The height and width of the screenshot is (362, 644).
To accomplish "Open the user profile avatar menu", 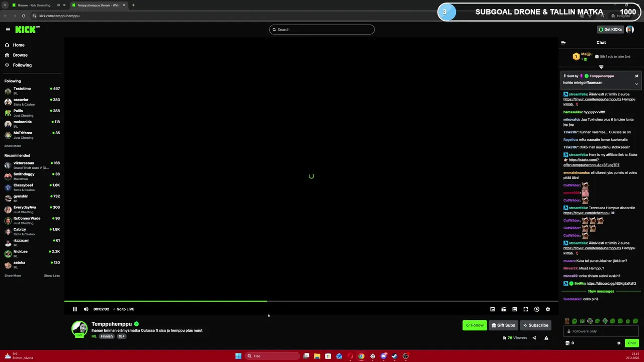I will tap(630, 30).
